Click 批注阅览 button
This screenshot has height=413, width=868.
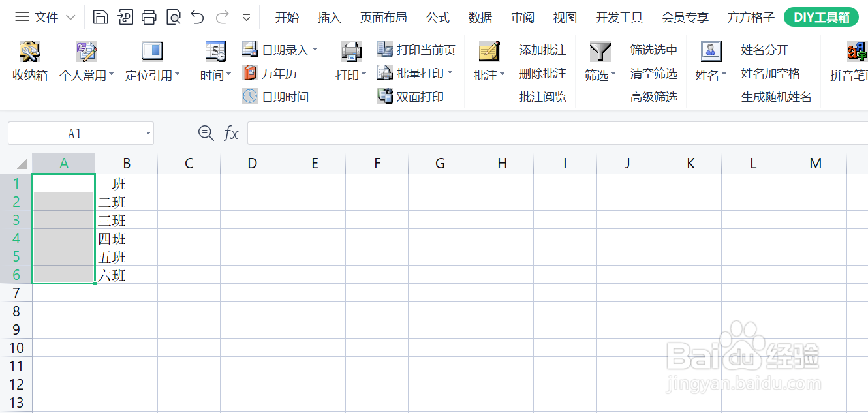pos(543,97)
